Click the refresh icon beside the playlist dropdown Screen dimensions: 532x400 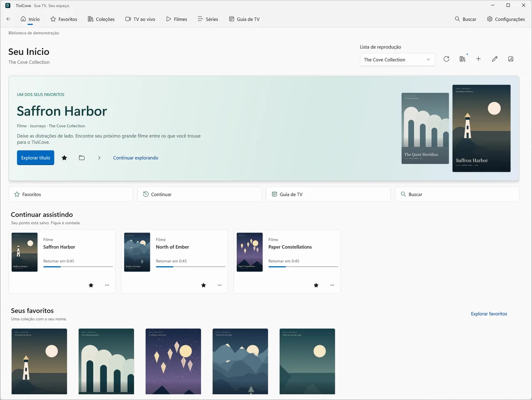coord(446,59)
